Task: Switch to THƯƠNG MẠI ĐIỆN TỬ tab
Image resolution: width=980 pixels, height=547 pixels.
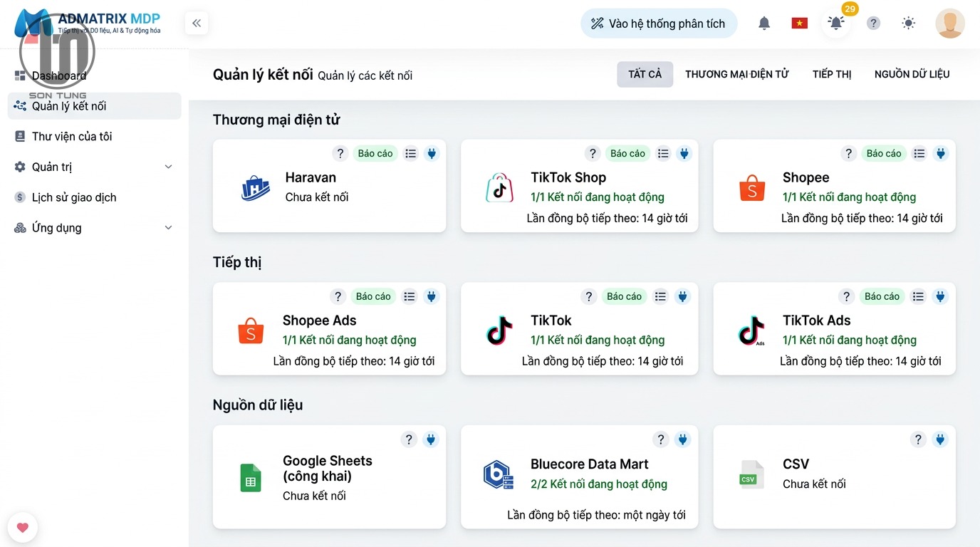Action: tap(737, 74)
